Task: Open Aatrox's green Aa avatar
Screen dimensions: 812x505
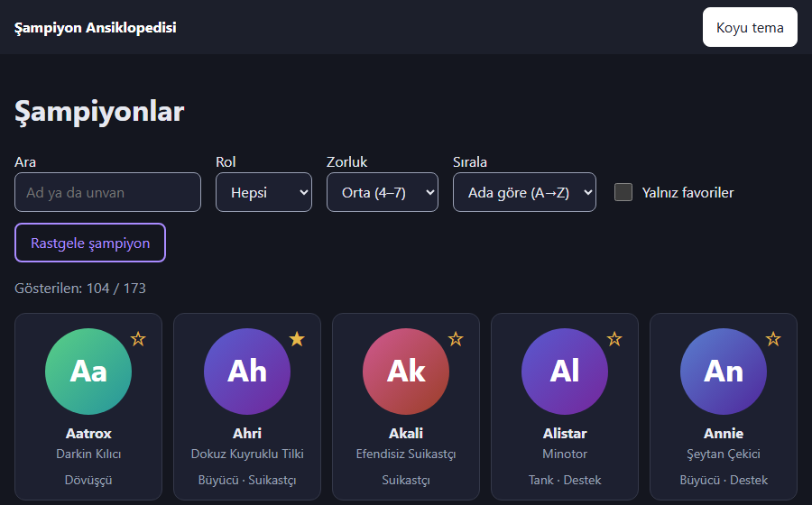Action: tap(88, 372)
